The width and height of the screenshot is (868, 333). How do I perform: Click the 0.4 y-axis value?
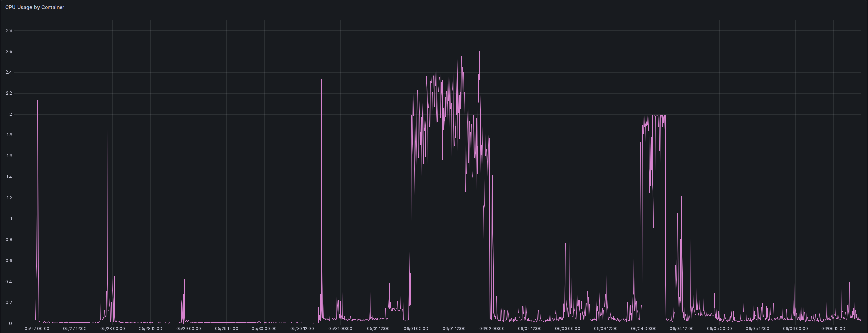[9, 282]
